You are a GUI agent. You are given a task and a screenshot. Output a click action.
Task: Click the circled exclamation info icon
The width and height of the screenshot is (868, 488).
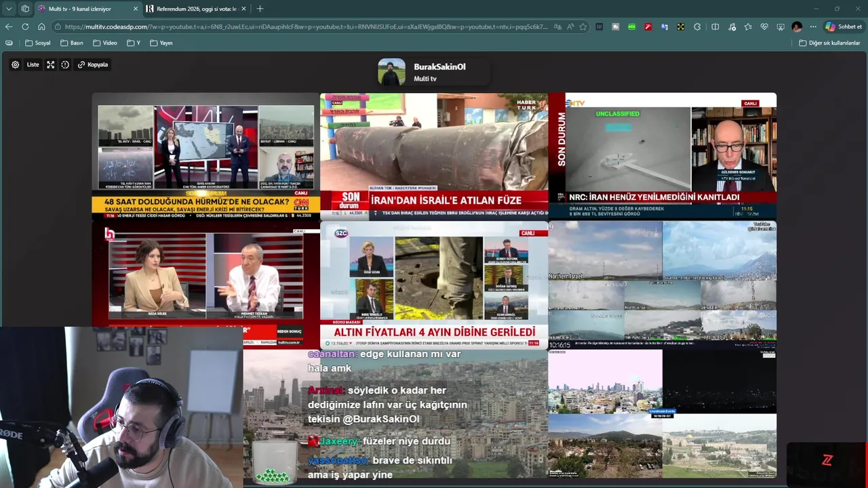(65, 65)
